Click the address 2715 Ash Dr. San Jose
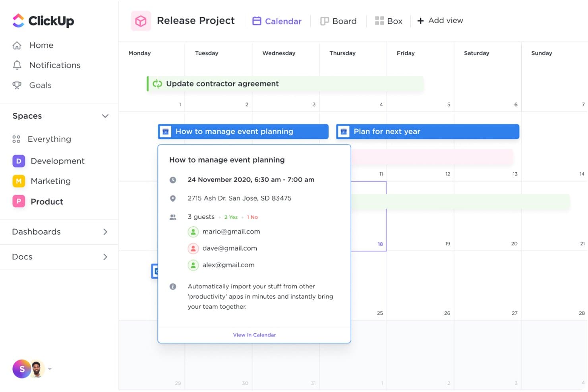 (240, 198)
